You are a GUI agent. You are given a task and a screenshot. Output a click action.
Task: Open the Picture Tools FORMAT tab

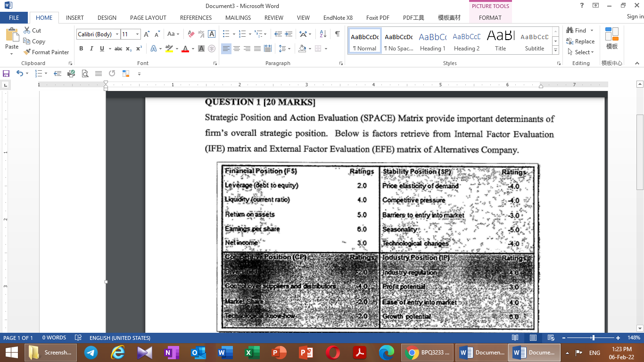[490, 17]
